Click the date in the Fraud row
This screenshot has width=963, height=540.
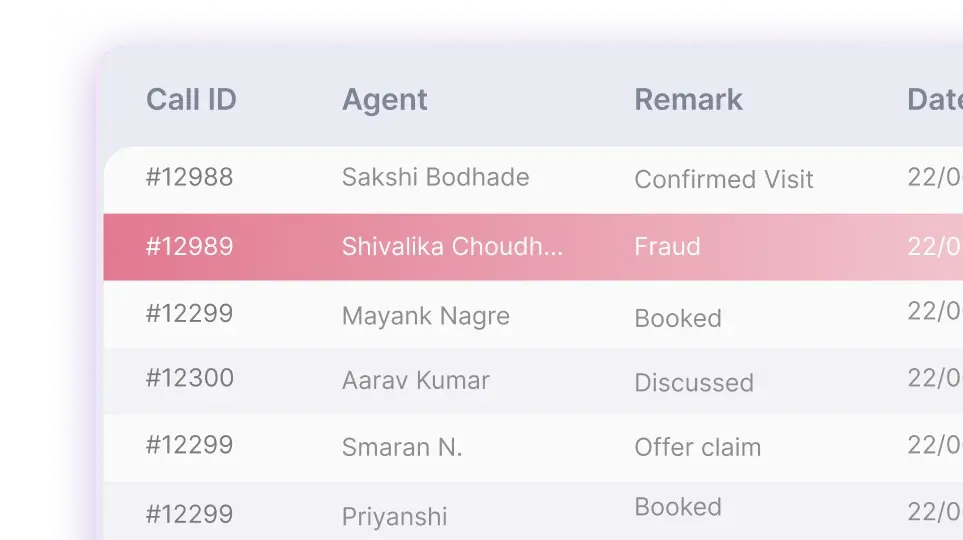click(935, 246)
